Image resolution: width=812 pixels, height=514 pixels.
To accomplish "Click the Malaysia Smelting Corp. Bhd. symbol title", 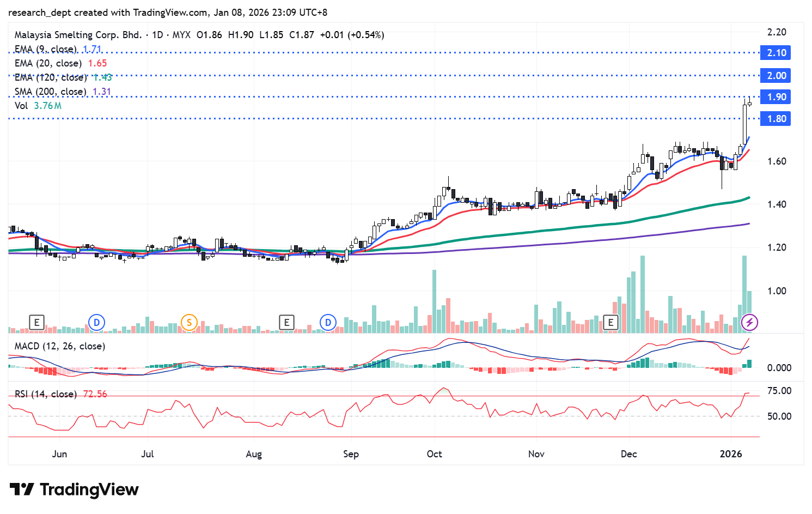I will click(78, 35).
